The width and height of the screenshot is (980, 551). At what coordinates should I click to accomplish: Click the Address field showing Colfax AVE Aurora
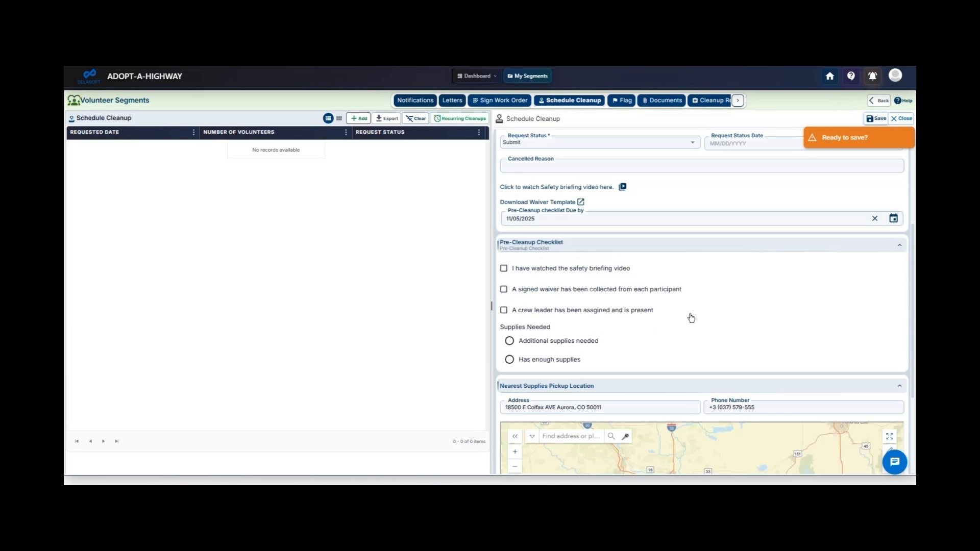[x=600, y=407]
